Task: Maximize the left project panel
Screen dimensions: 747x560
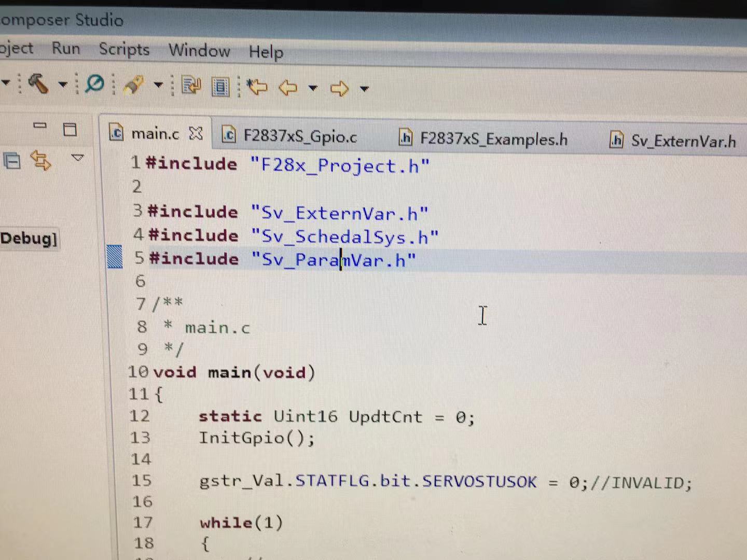Action: [70, 129]
